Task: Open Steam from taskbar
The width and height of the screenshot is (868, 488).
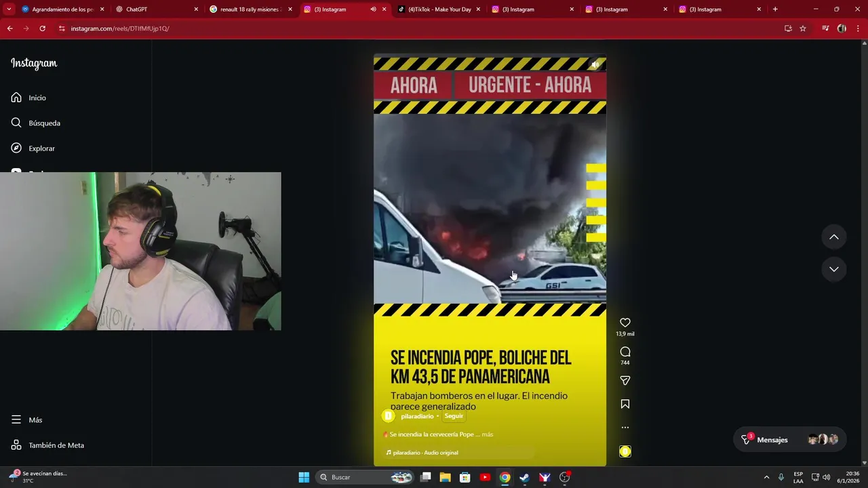Action: click(524, 477)
